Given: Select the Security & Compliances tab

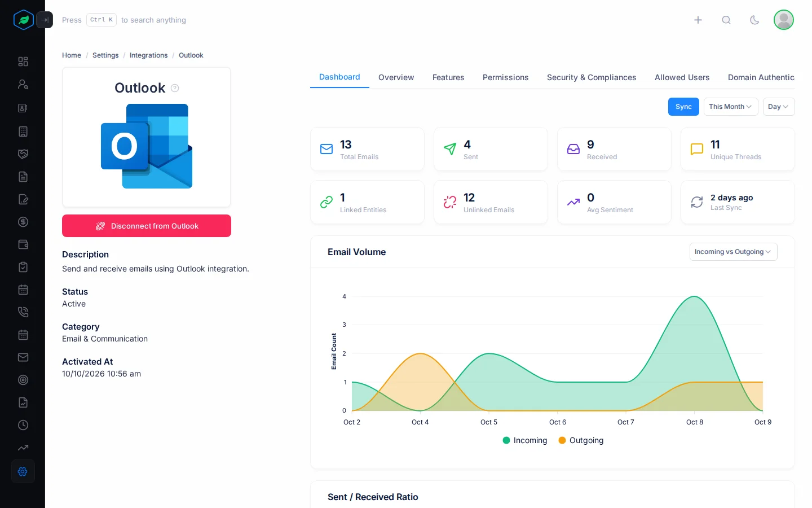Looking at the screenshot, I should [x=592, y=77].
